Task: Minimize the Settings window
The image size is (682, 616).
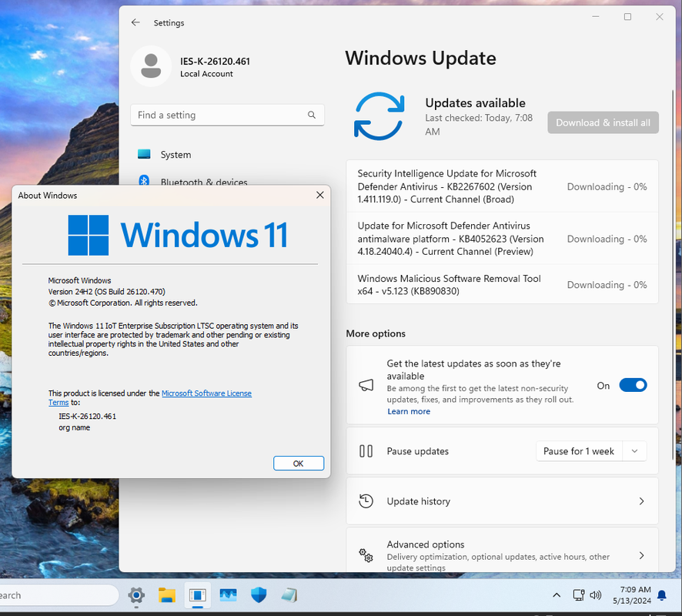Action: tap(596, 16)
